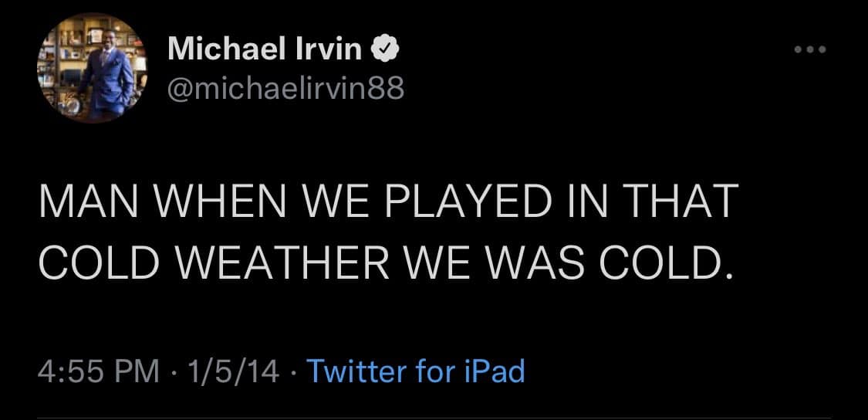Viewport: 868px width, 420px height.
Task: Click the first name Michael in the header
Action: (228, 50)
